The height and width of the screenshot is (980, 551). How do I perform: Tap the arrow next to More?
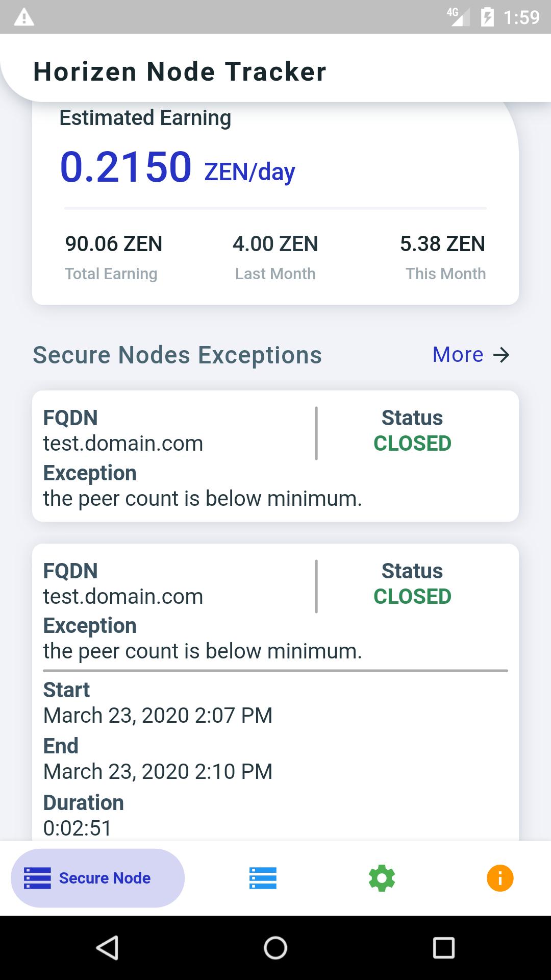[502, 355]
